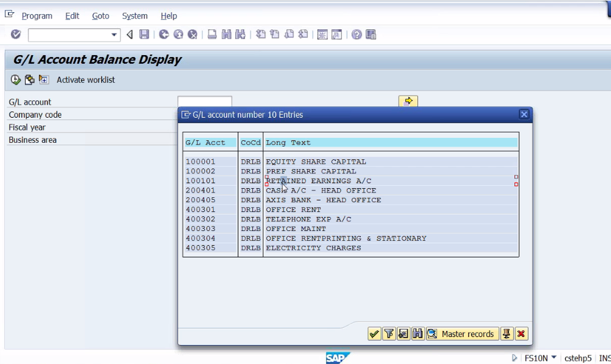This screenshot has height=364, width=611.
Task: Select account 400304 Office Rentprinting & Stationary
Action: (351, 238)
